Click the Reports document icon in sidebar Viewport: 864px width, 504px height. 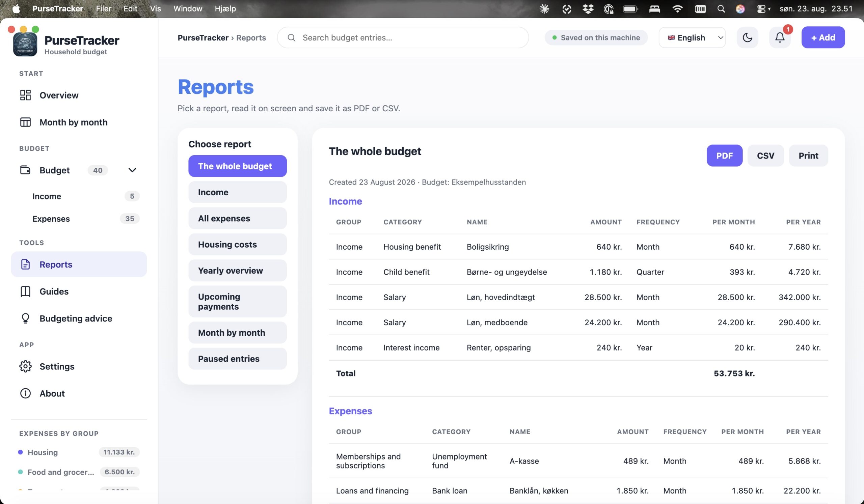coord(25,264)
